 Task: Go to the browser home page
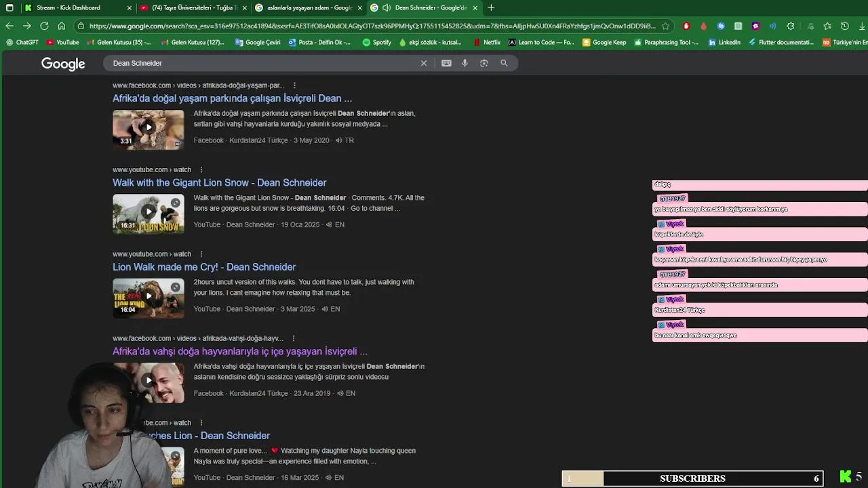click(x=62, y=26)
